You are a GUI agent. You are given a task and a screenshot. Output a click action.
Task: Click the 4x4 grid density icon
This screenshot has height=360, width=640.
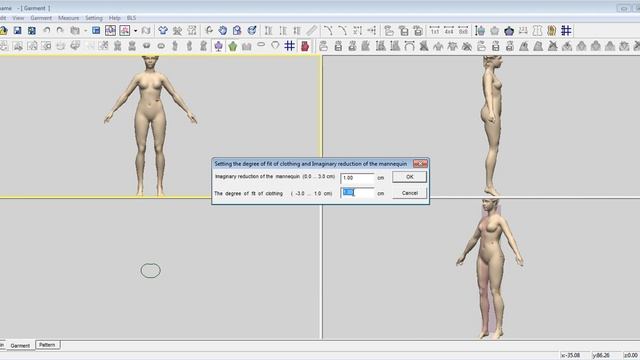pos(449,31)
